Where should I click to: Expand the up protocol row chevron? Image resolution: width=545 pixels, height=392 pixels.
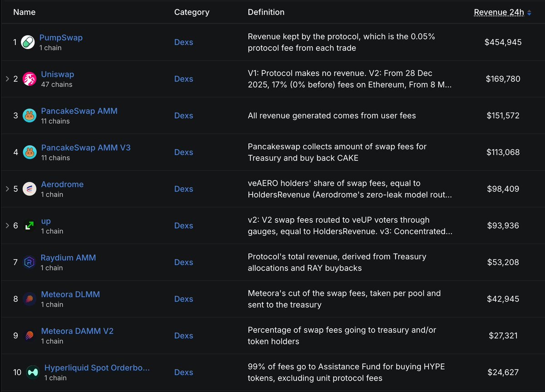(7, 226)
